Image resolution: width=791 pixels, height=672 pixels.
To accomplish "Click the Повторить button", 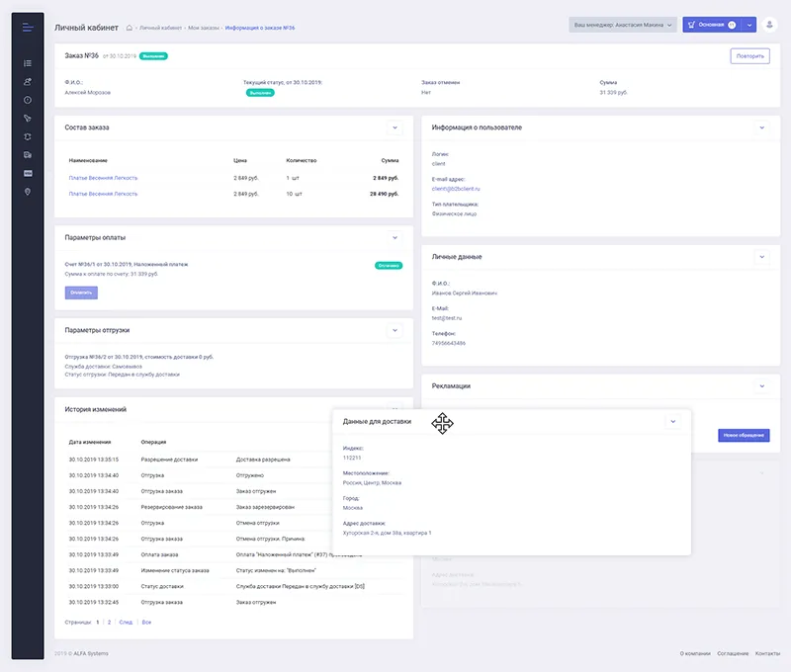I will point(749,56).
